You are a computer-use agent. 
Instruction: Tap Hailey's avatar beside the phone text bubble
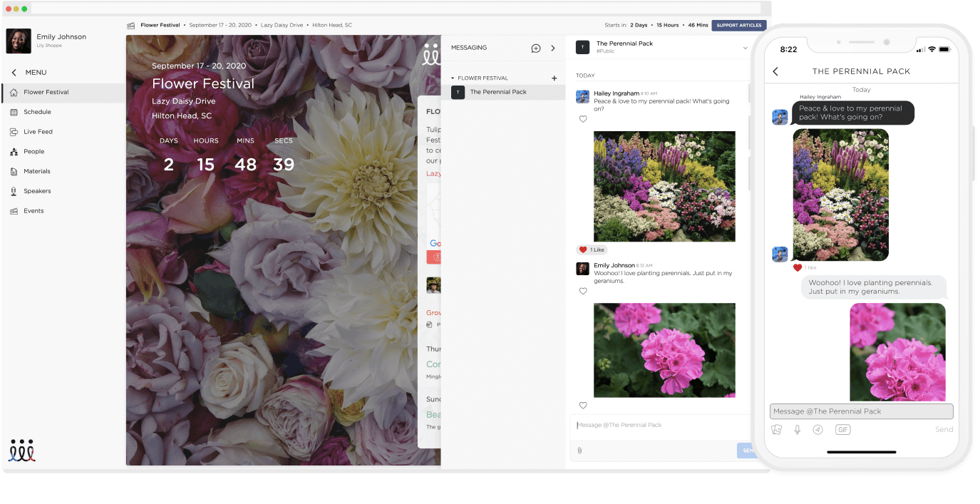pyautogui.click(x=780, y=117)
